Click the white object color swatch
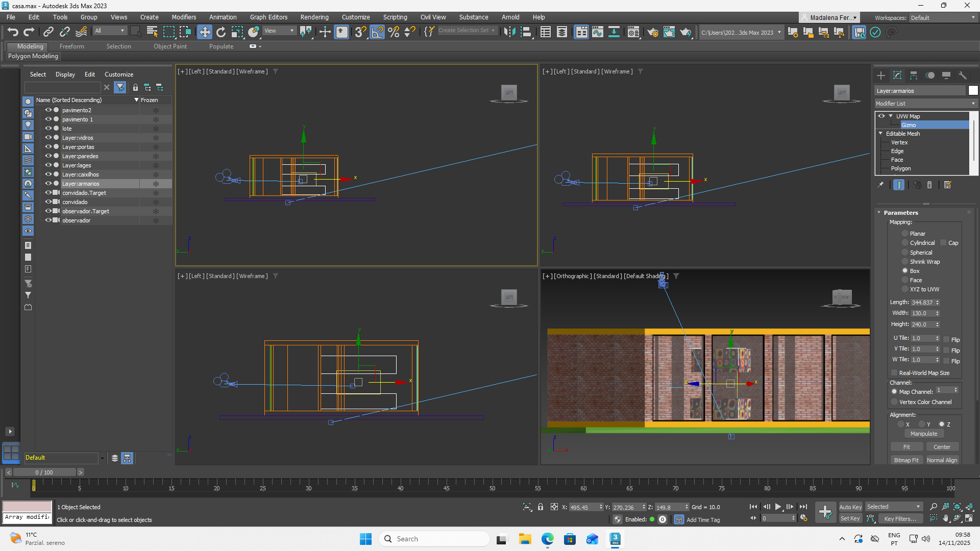Screen dimensions: 980x551 [x=973, y=91]
